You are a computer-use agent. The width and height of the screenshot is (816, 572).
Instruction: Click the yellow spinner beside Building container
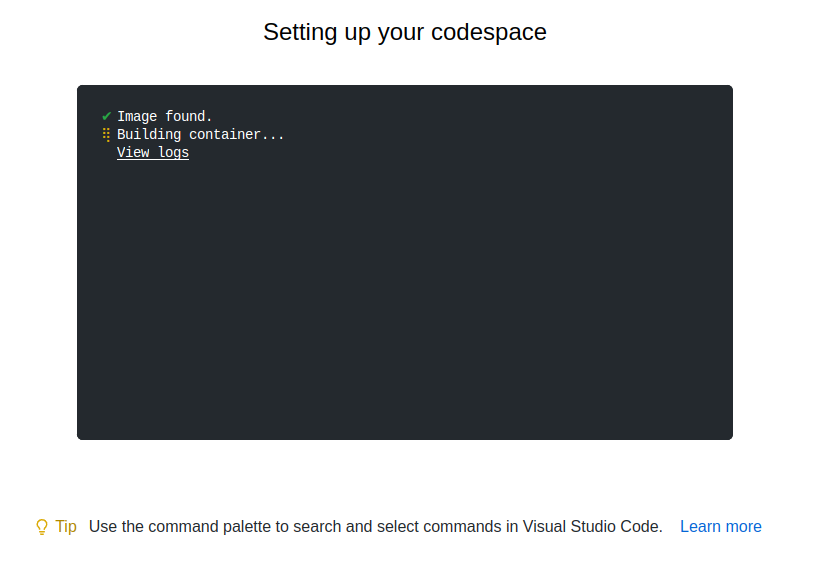point(106,135)
